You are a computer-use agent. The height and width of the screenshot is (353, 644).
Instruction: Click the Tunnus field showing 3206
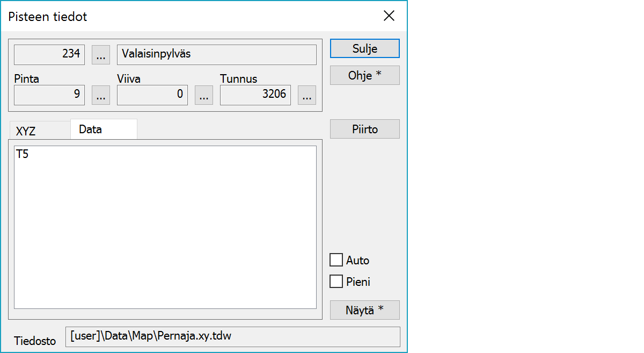click(255, 95)
